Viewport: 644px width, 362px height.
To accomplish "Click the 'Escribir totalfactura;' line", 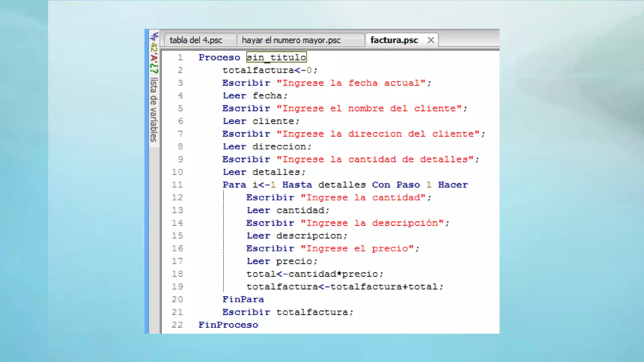I will point(288,312).
